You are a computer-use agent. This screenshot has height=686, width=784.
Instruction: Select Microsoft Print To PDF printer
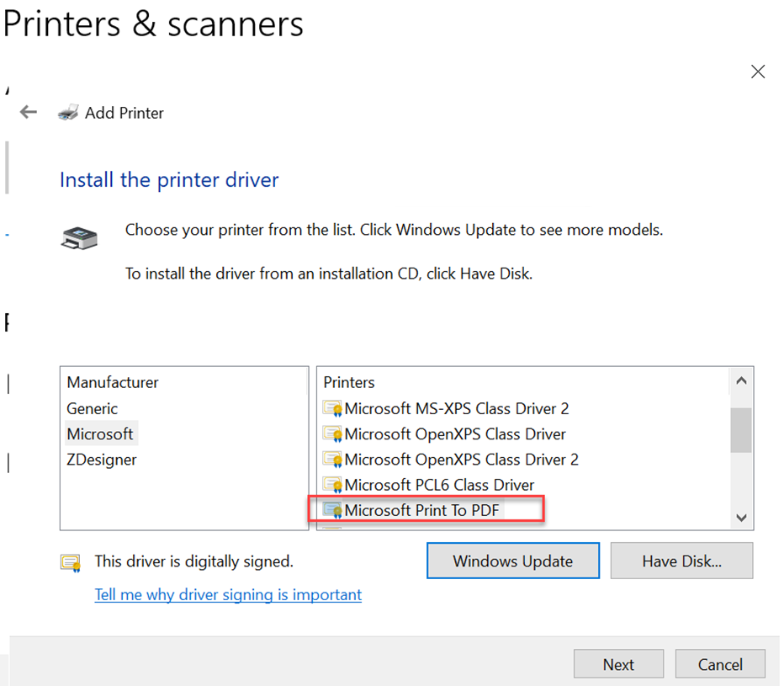[421, 510]
